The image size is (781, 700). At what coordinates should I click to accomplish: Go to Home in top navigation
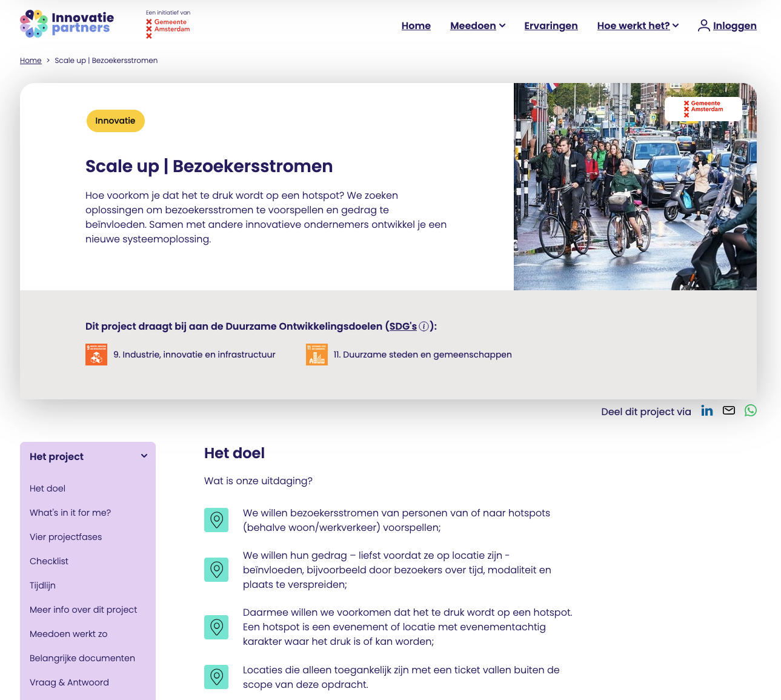pyautogui.click(x=416, y=25)
